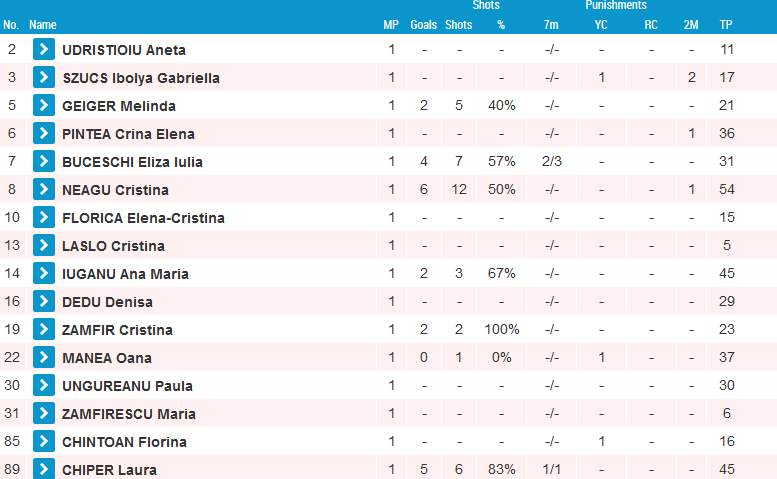777x479 pixels.
Task: Click the arrow next to DEDU Denisa
Action: [44, 301]
